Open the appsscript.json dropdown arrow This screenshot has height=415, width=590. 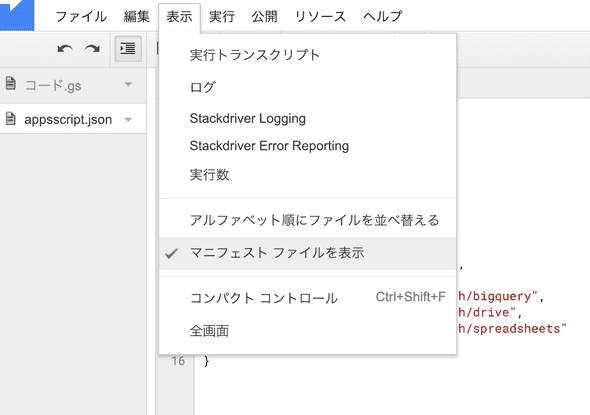(128, 120)
